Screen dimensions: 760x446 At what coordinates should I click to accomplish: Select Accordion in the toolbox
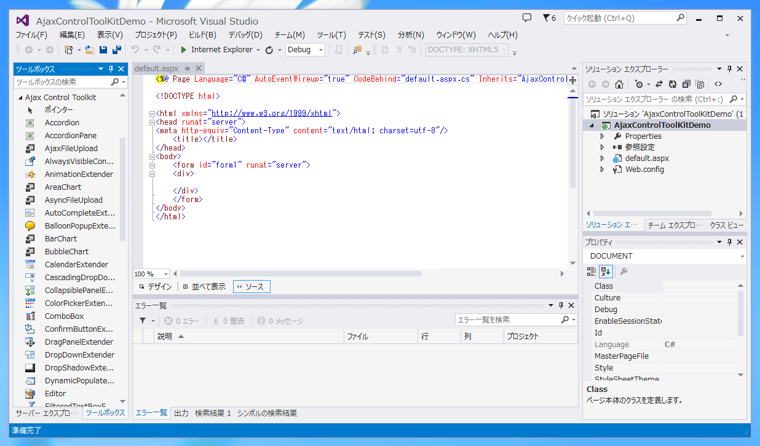pyautogui.click(x=62, y=123)
